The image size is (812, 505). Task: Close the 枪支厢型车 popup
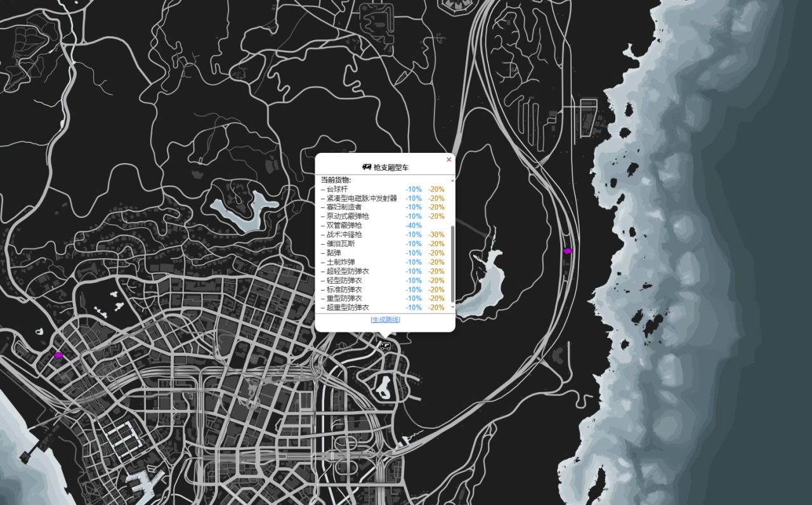(x=449, y=159)
